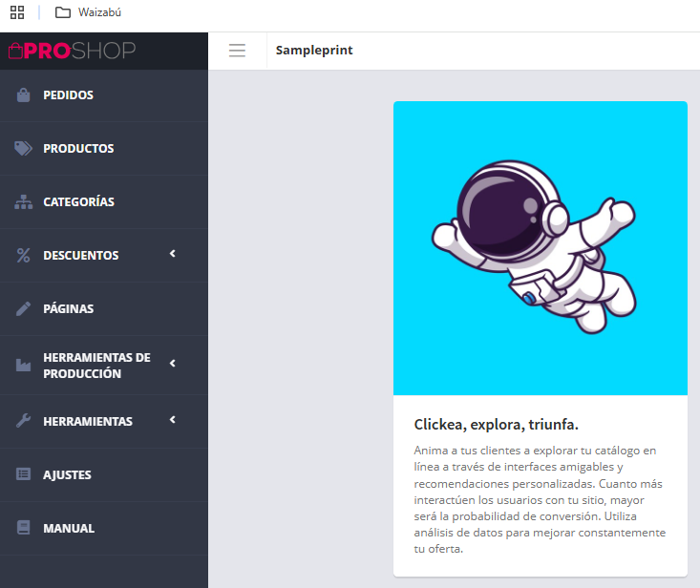Click the Productos tag icon
Image resolution: width=700 pixels, height=588 pixels.
24,149
